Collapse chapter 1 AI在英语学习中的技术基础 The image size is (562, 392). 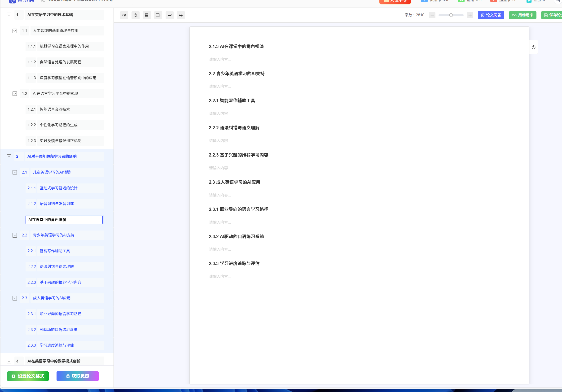click(9, 15)
